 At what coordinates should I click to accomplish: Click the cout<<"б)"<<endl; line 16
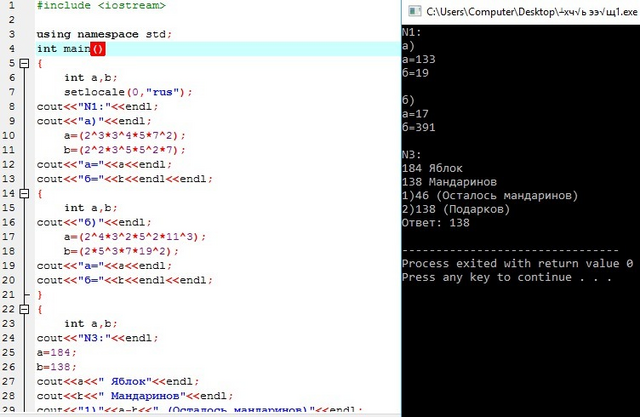click(94, 222)
